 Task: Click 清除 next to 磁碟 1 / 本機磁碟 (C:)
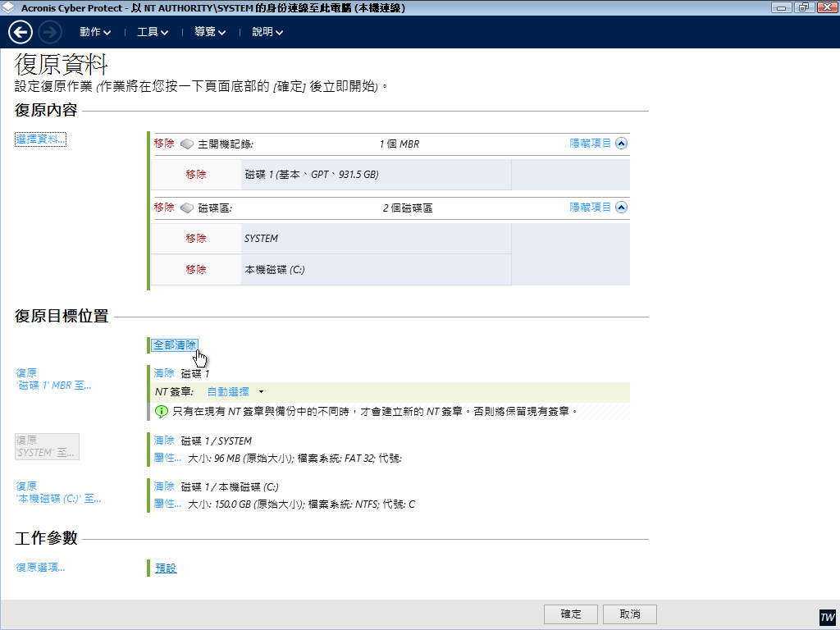pyautogui.click(x=164, y=486)
